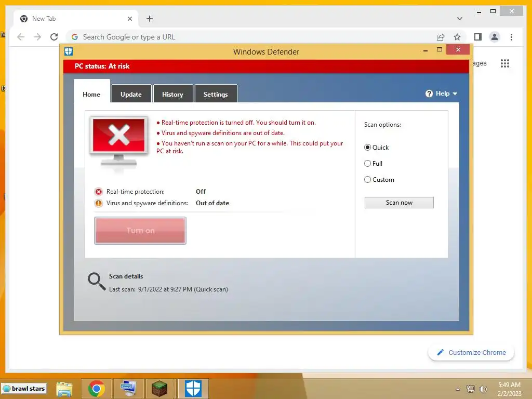Reload the page in Chrome
The height and width of the screenshot is (399, 532).
pyautogui.click(x=54, y=37)
